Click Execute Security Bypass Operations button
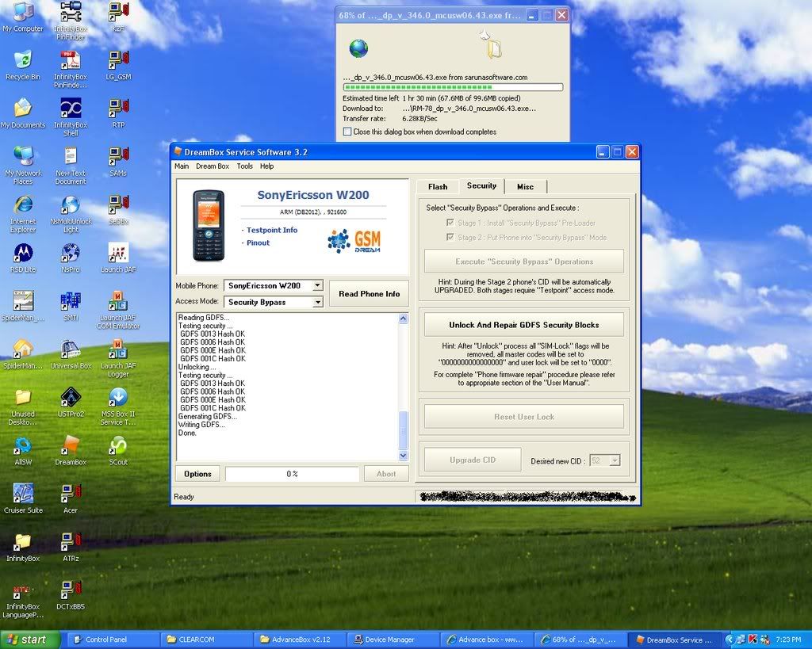The width and height of the screenshot is (812, 649). pyautogui.click(x=523, y=262)
